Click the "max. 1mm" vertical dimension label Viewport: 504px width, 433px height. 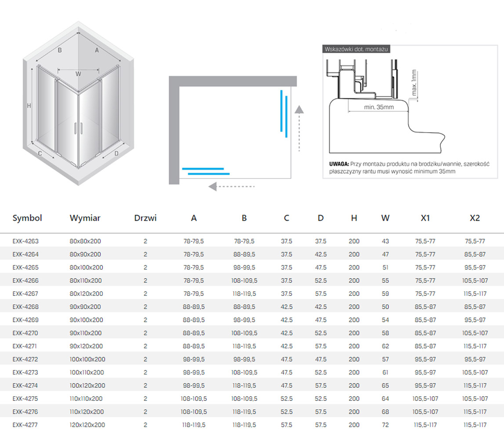point(414,84)
